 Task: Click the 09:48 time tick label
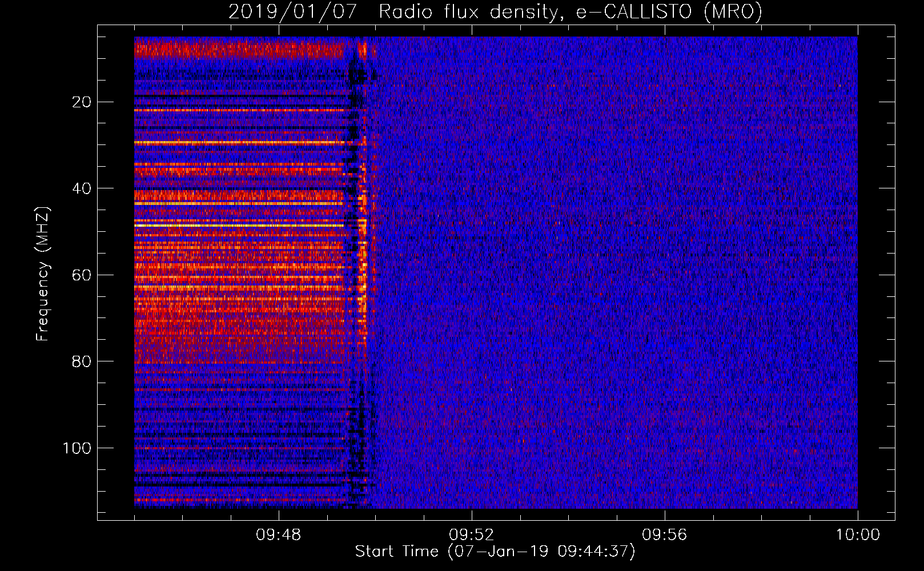coord(278,535)
